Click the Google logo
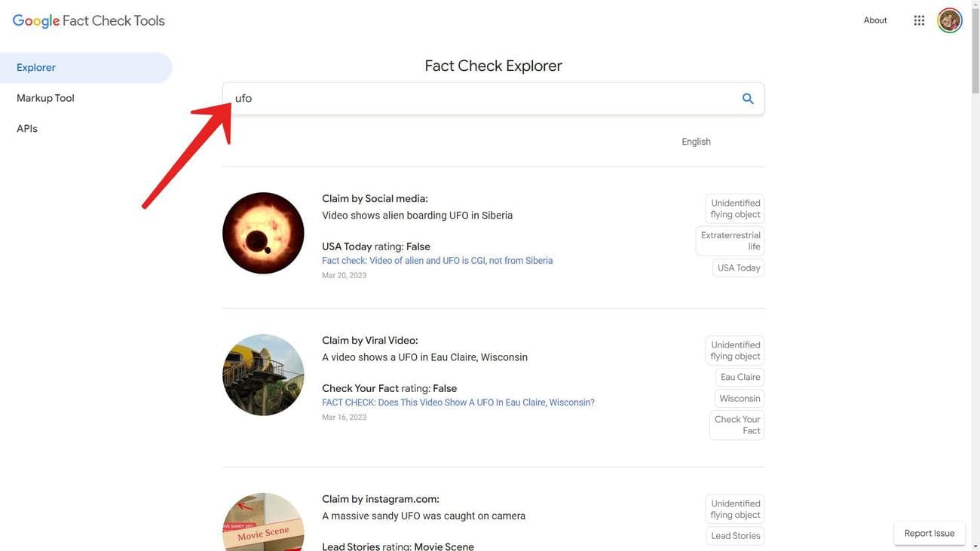 coord(35,20)
